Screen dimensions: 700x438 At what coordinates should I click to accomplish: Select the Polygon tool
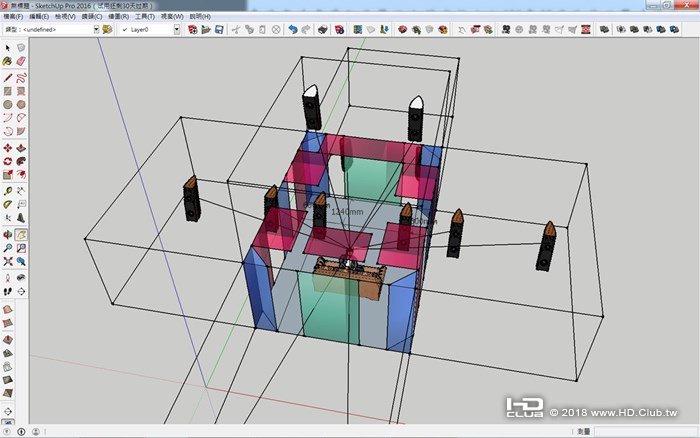coord(21,104)
